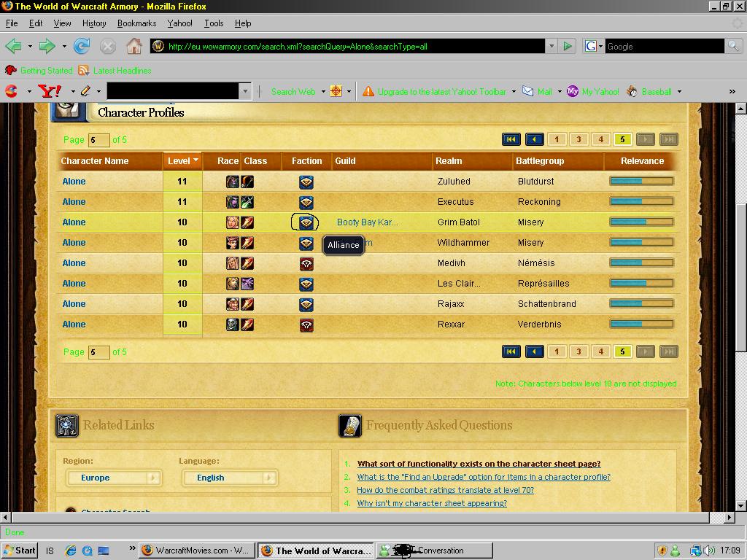The image size is (747, 560).
Task: Open the Baseball toolbar button
Action: pyautogui.click(x=649, y=91)
